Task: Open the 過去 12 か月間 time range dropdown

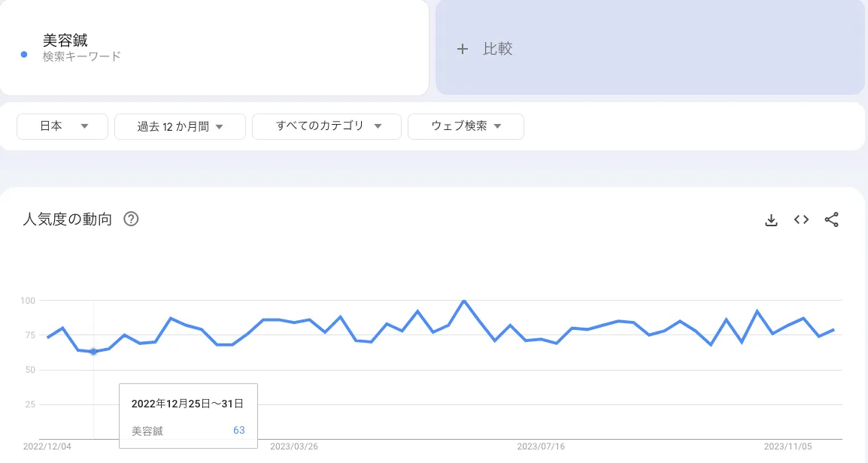Action: pyautogui.click(x=180, y=126)
